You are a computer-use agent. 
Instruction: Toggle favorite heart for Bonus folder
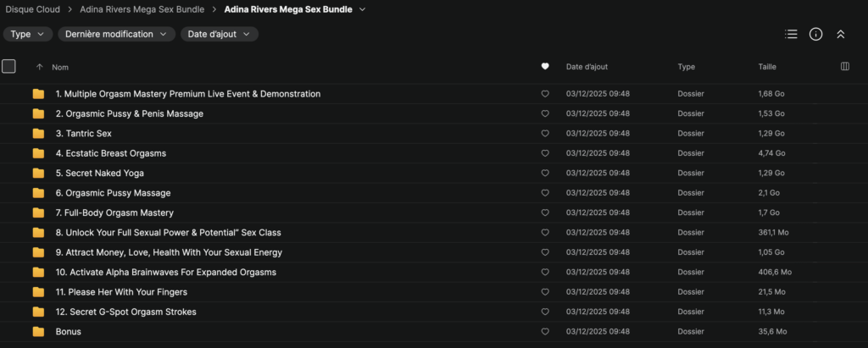545,332
